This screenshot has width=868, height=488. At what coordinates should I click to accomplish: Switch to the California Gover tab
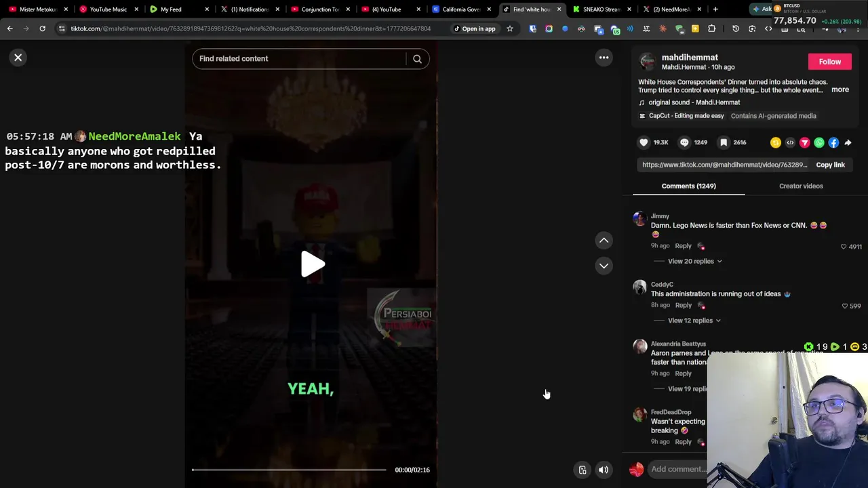coord(461,9)
